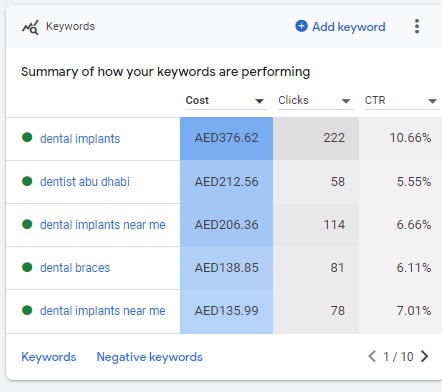Click the Keywords chart-search icon
This screenshot has width=442, height=392.
30,27
